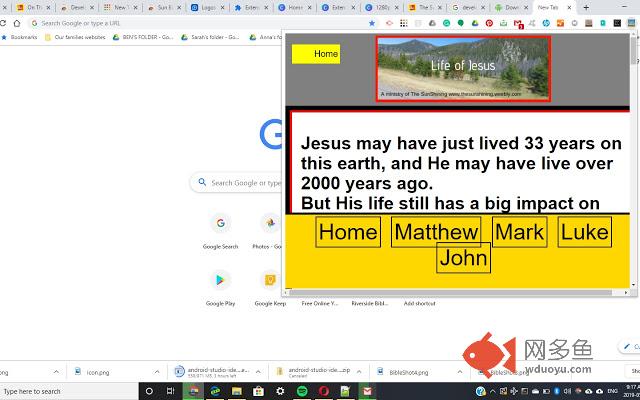The height and width of the screenshot is (400, 640).
Task: Bookmark this page with the star icon
Action: pos(372,22)
